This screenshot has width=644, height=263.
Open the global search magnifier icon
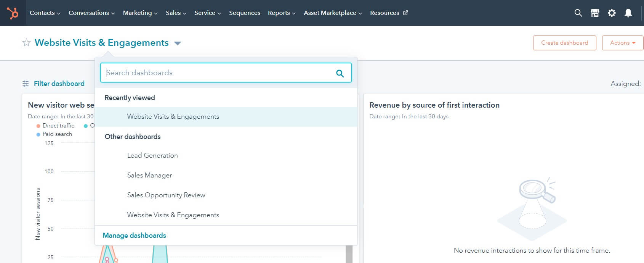[578, 13]
